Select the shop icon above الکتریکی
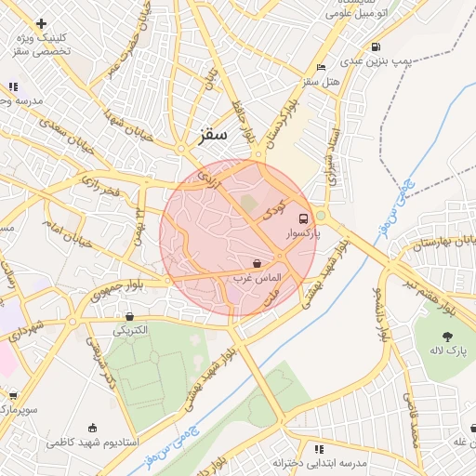The height and width of the screenshot is (476, 476). point(129,317)
